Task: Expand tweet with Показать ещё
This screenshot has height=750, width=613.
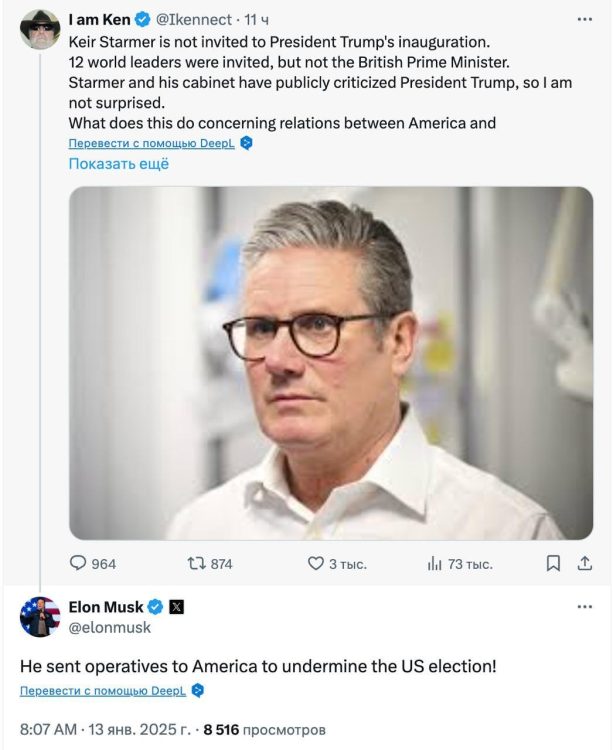Action: point(118,164)
